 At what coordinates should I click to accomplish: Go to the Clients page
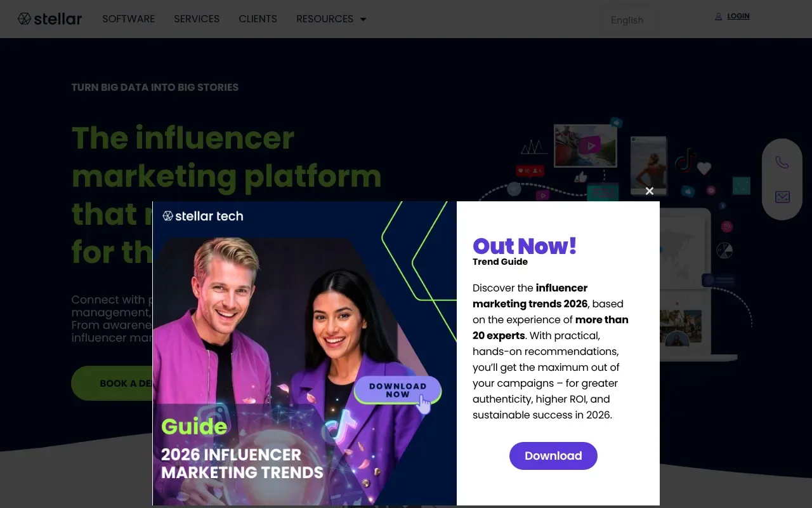(x=258, y=19)
